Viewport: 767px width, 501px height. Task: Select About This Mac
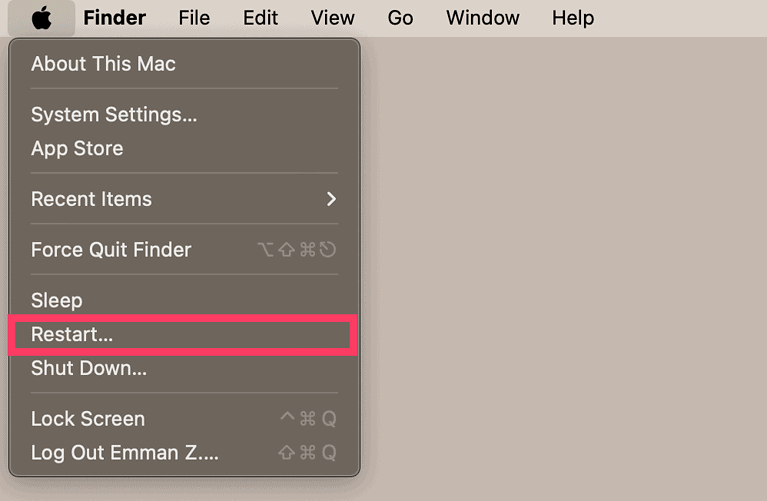(103, 64)
